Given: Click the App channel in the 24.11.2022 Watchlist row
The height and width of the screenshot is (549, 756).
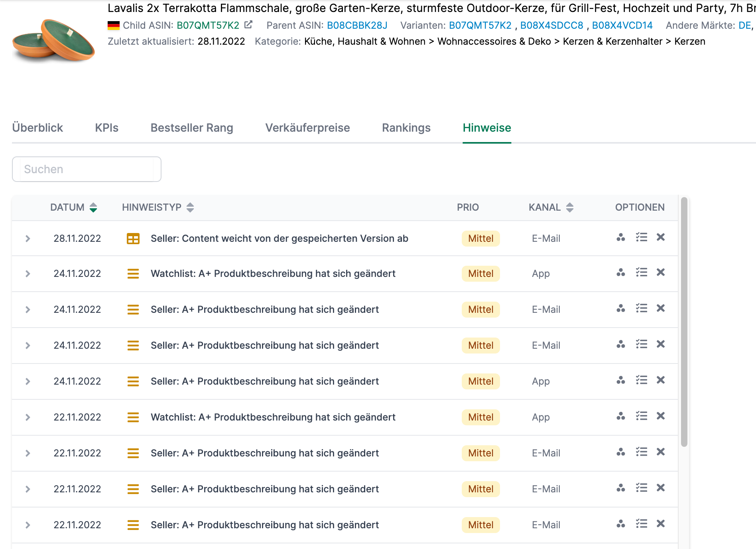Looking at the screenshot, I should click(x=541, y=274).
